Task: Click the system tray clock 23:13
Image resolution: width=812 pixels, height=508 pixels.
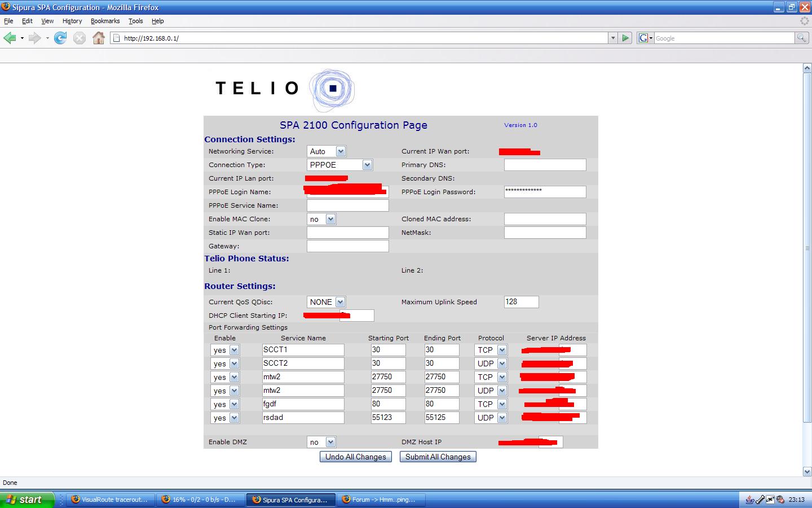Action: pyautogui.click(x=796, y=500)
